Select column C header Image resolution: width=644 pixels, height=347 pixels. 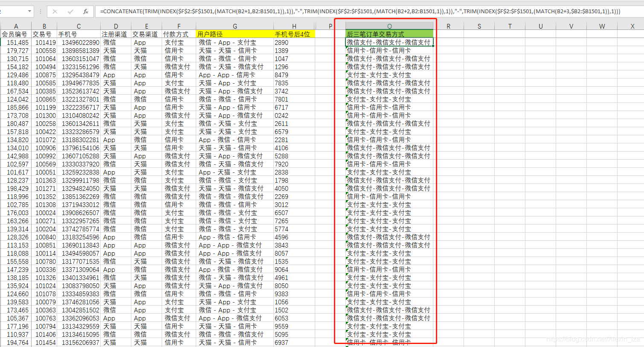(79, 26)
